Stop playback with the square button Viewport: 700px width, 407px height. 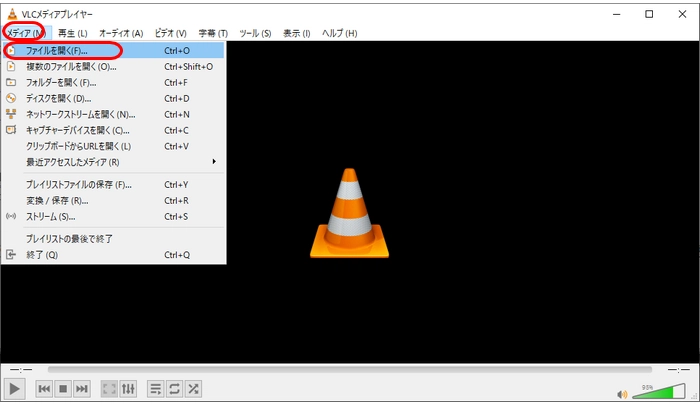pyautogui.click(x=63, y=389)
